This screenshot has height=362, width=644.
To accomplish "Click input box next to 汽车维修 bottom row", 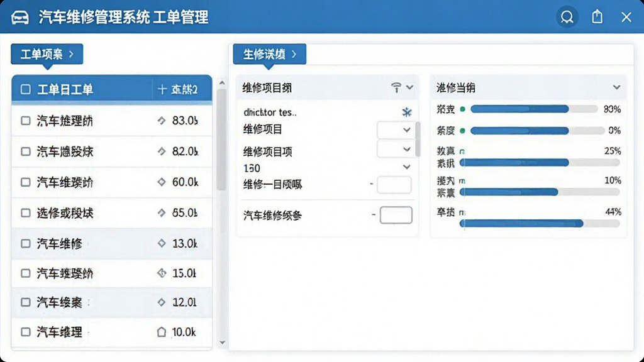I will (x=396, y=215).
